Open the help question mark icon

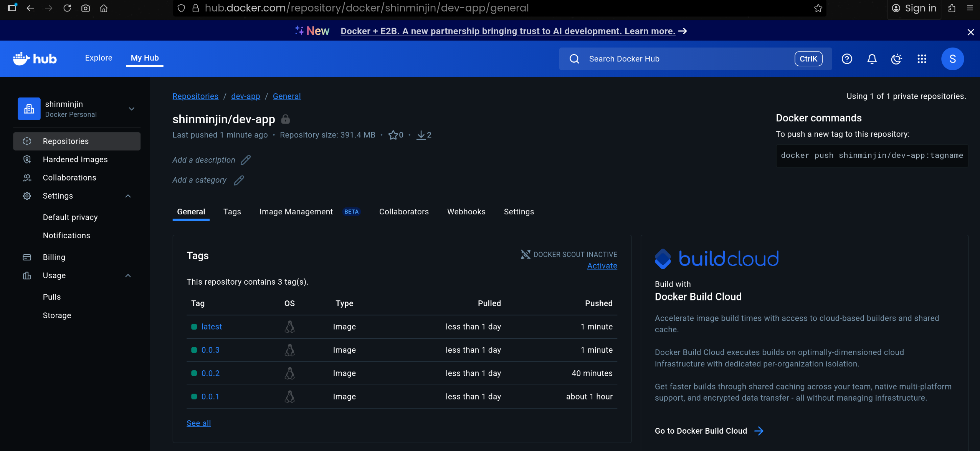[847, 59]
